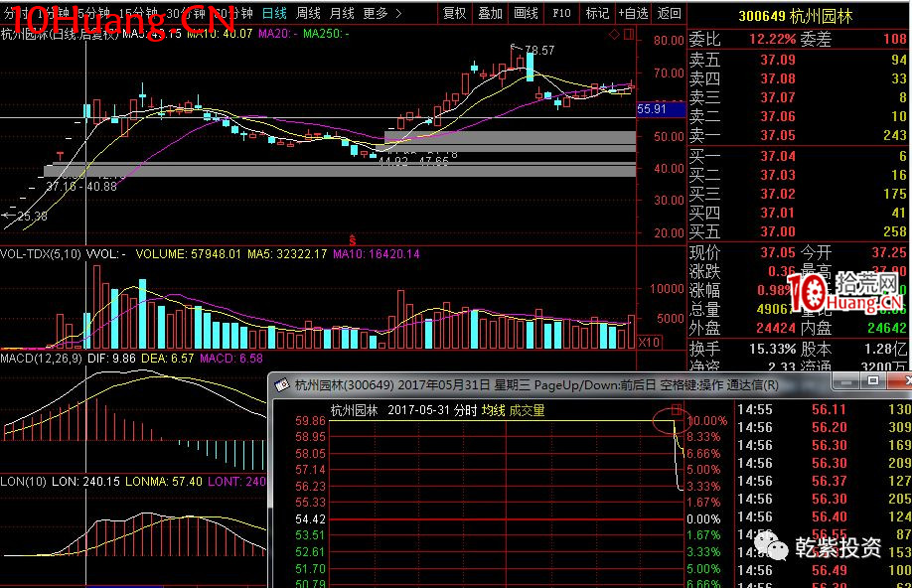Add stock via +自选 button
The image size is (912, 588).
point(633,13)
